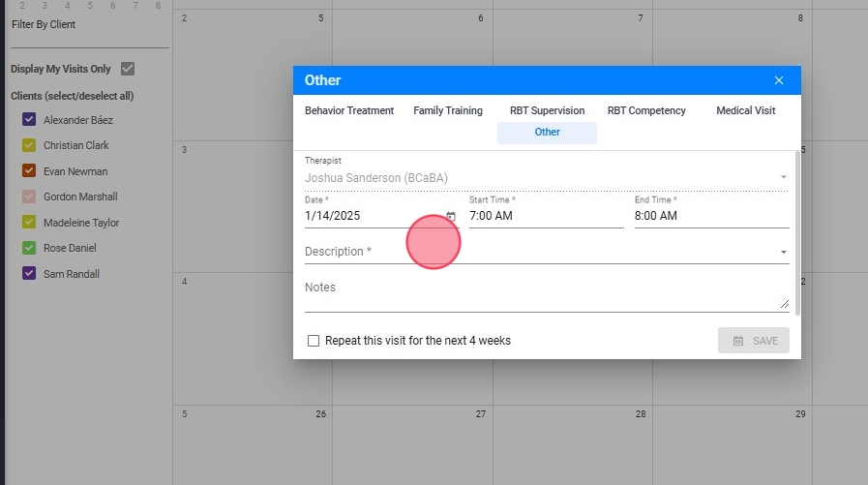Edit the Start Time field
The width and height of the screenshot is (868, 485).
(x=546, y=216)
